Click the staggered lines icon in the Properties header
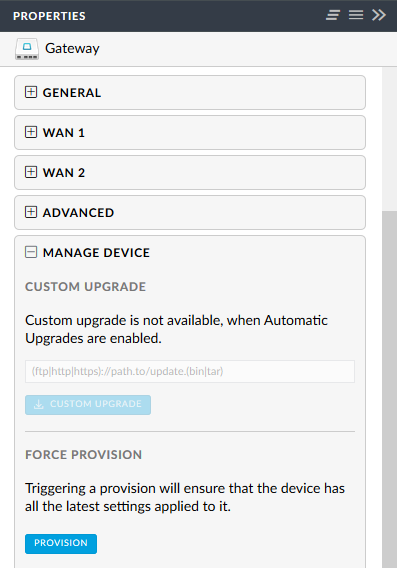 [x=333, y=15]
